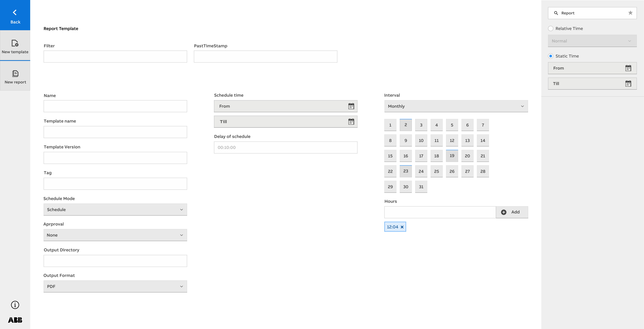Toggle day 23 in monthly grid

pyautogui.click(x=406, y=171)
